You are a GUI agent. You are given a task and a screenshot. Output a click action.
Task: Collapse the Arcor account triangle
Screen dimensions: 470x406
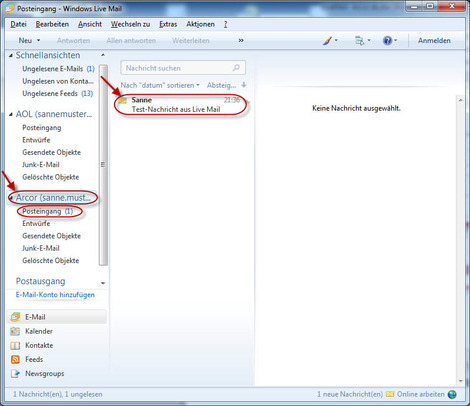coord(11,198)
